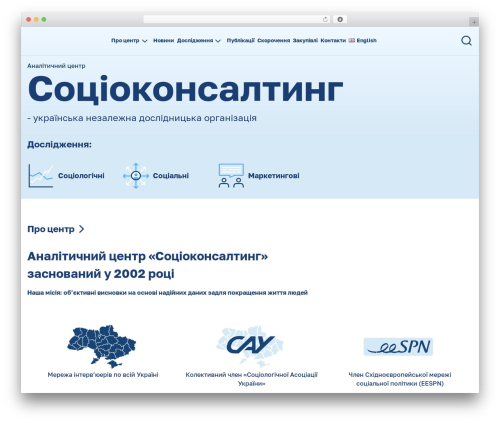
Task: Click the eeSPN network logo
Action: [x=398, y=347]
